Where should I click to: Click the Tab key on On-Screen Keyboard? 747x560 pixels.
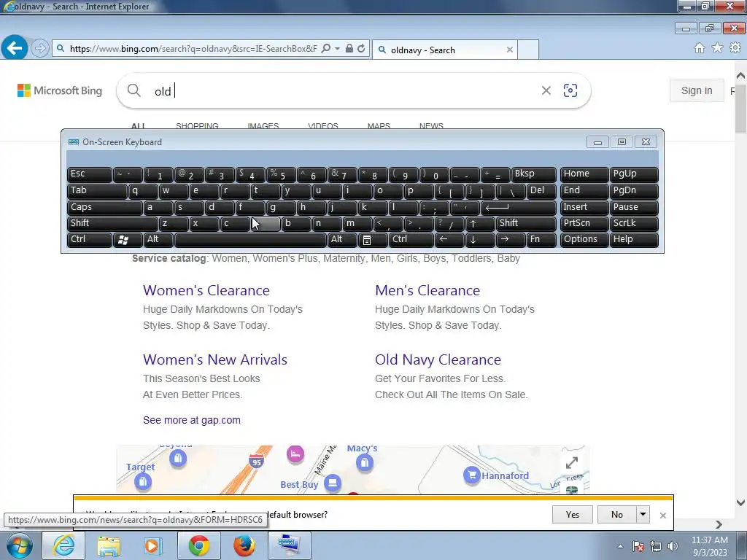(97, 191)
